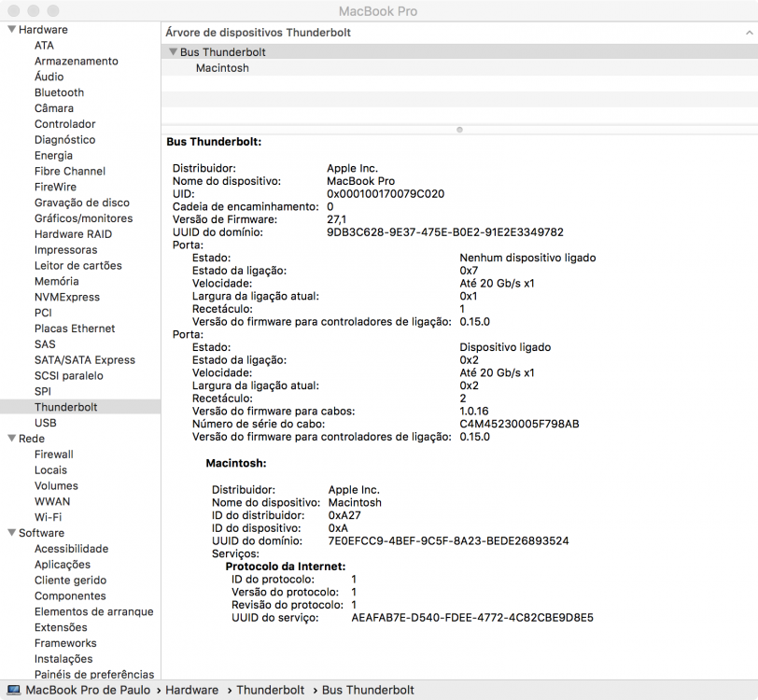The image size is (758, 700).
Task: Select Áudio in the sidebar
Action: pos(49,77)
